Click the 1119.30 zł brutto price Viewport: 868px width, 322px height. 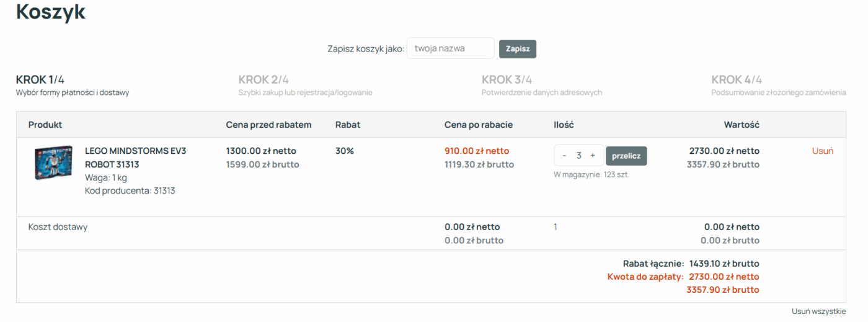(479, 164)
